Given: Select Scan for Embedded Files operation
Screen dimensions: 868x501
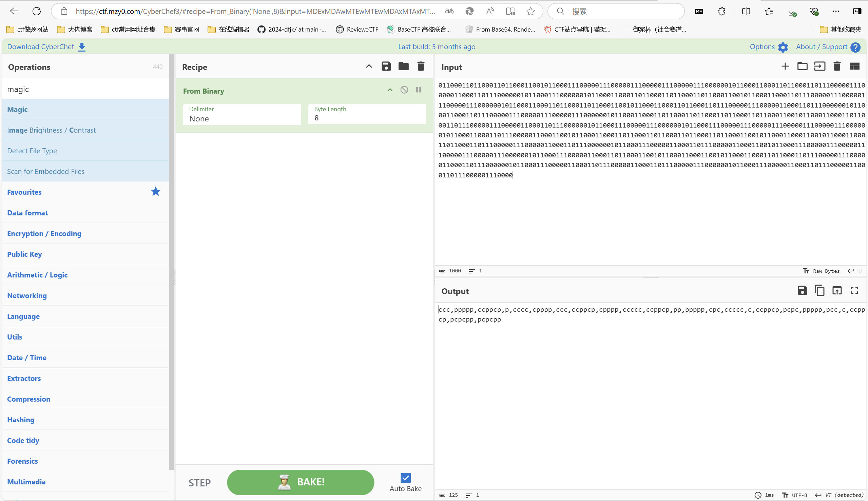Looking at the screenshot, I should click(x=85, y=171).
